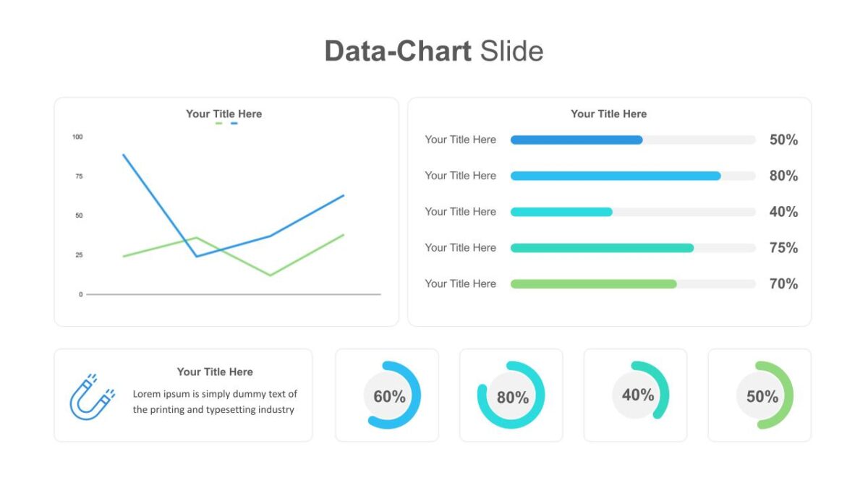Viewport: 868px width, 488px height.
Task: Select the Data-Chart Slide heading
Action: pyautogui.click(x=434, y=51)
